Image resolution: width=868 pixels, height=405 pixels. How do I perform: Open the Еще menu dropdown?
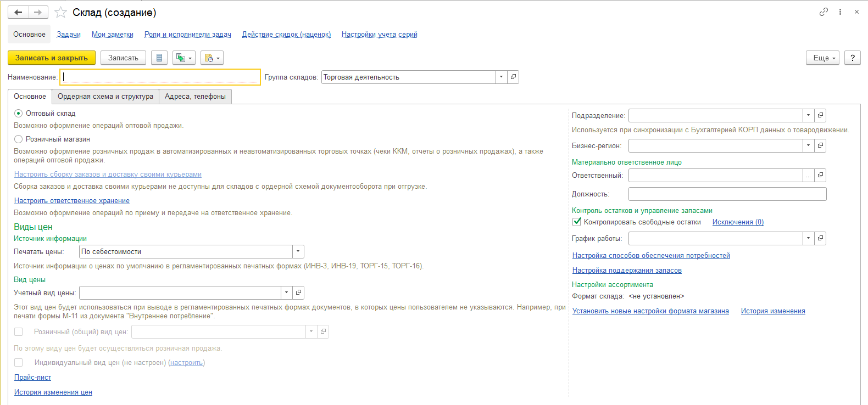tap(822, 58)
